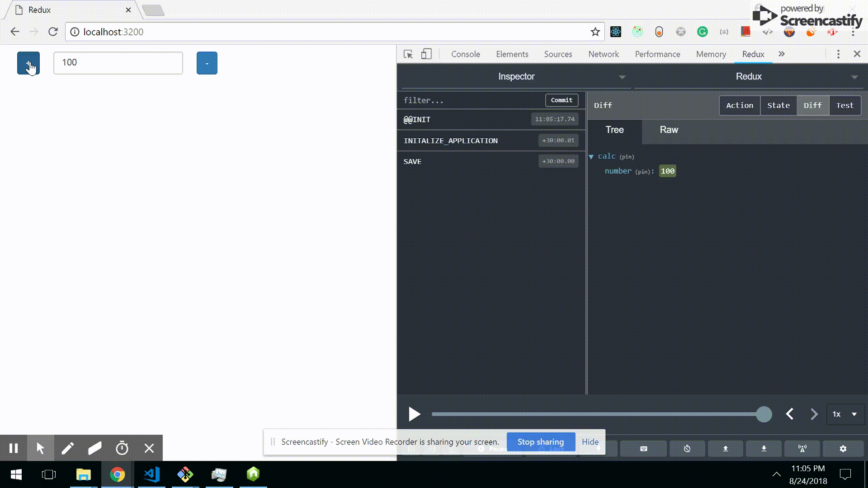Select the Screencastify pen drawing tool
Screen dimensions: 868x488
click(x=68, y=448)
